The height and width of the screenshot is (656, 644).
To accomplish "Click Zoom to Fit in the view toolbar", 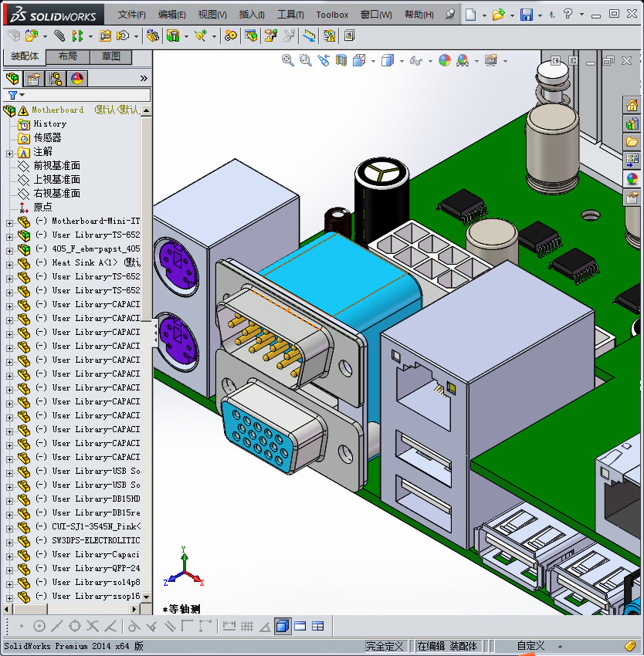I will [x=287, y=61].
